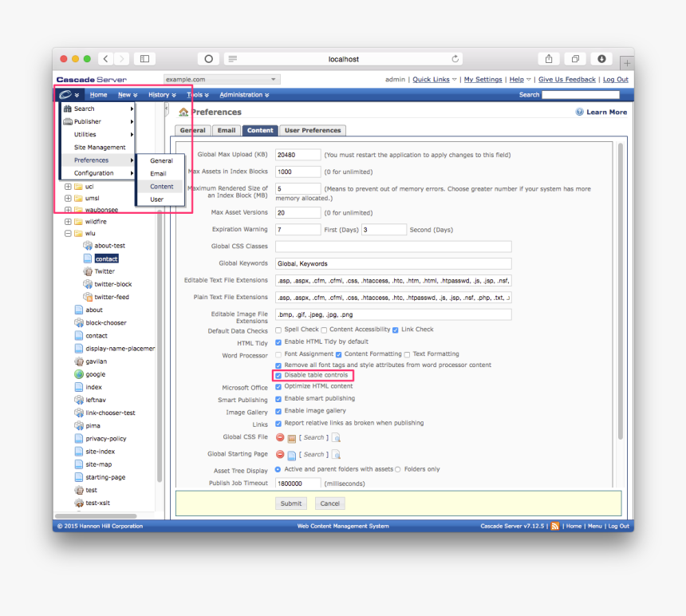686x616 pixels.
Task: Click Safari forward navigation arrow
Action: point(122,58)
